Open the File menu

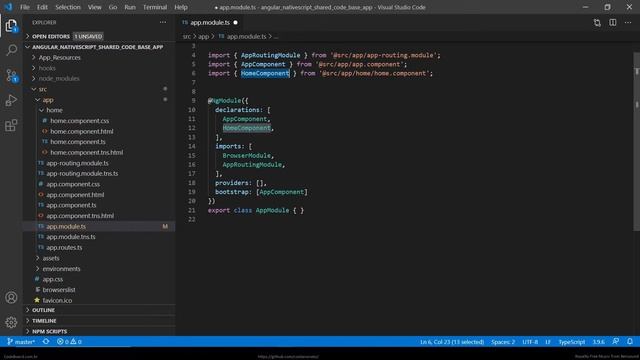click(25, 7)
